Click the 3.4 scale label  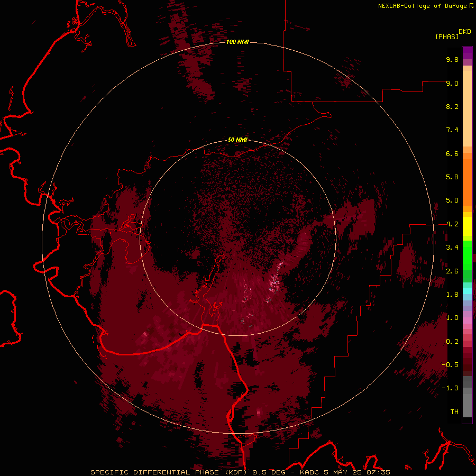pyautogui.click(x=452, y=248)
